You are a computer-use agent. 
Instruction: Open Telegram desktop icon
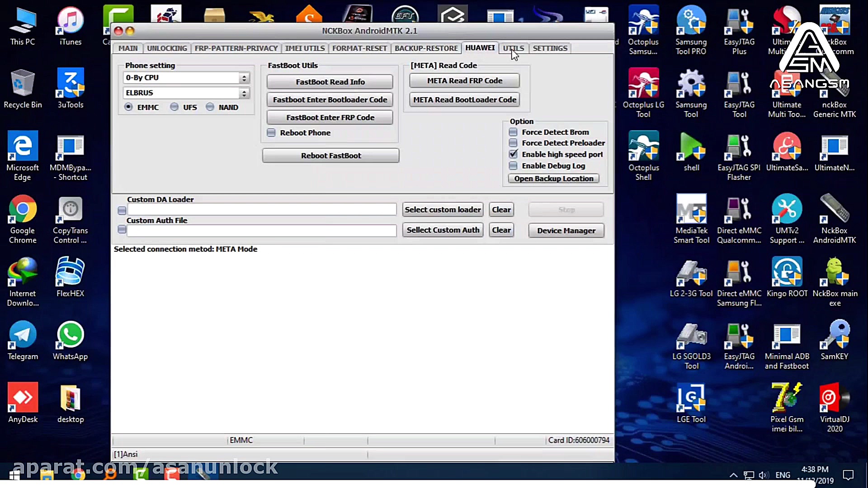(x=23, y=341)
